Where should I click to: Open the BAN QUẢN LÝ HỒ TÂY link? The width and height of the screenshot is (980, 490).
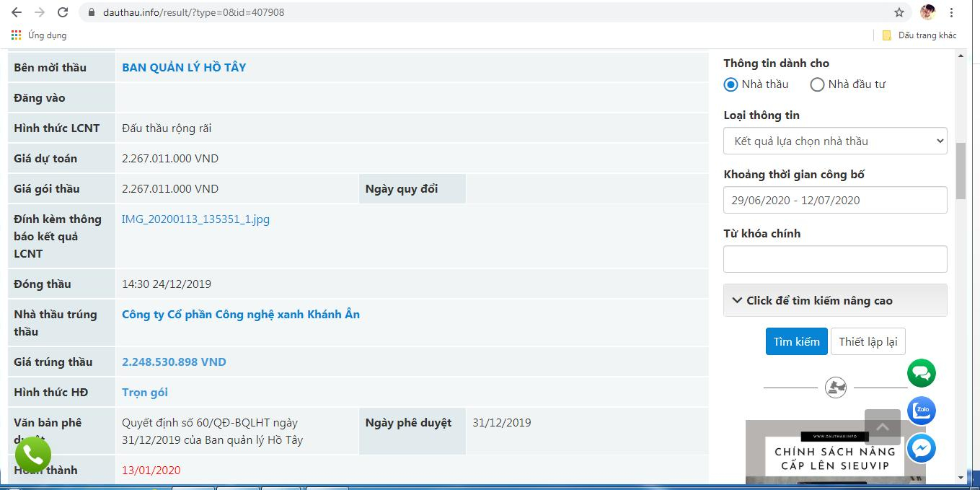pos(184,67)
